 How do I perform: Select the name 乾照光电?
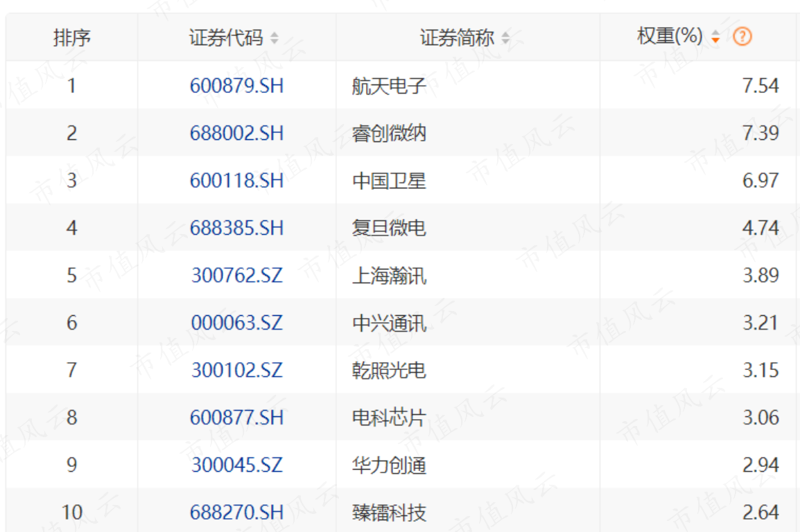point(389,371)
